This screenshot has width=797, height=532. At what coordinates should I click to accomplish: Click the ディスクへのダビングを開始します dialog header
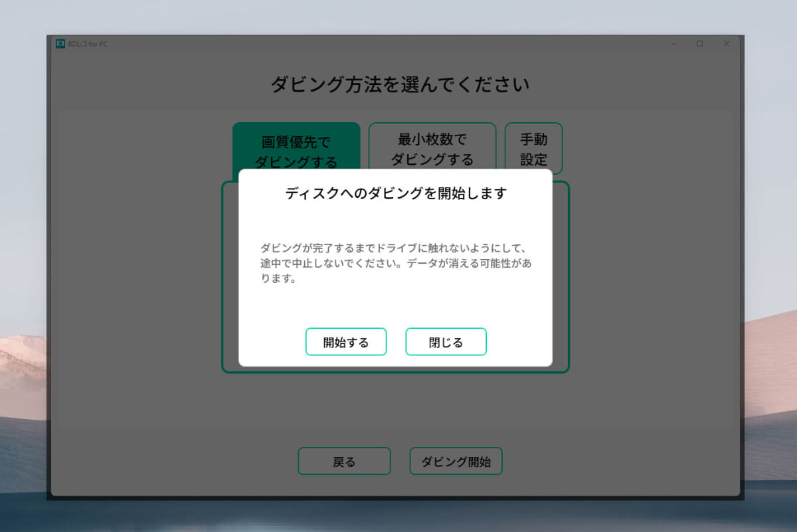tap(395, 193)
